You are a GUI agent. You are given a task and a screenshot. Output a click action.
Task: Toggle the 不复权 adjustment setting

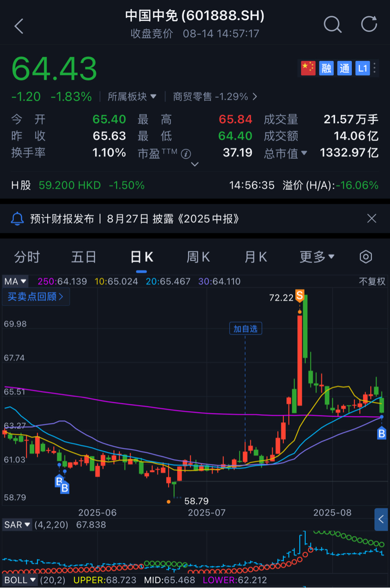coord(372,281)
